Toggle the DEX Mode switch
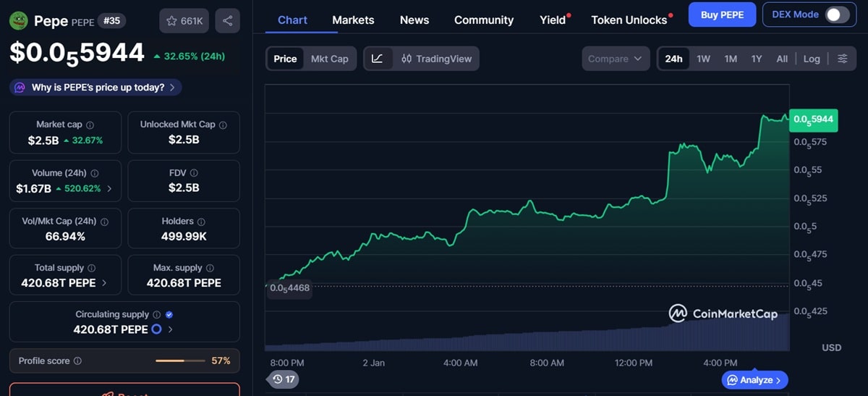Viewport: 868px width, 396px height. tap(837, 14)
